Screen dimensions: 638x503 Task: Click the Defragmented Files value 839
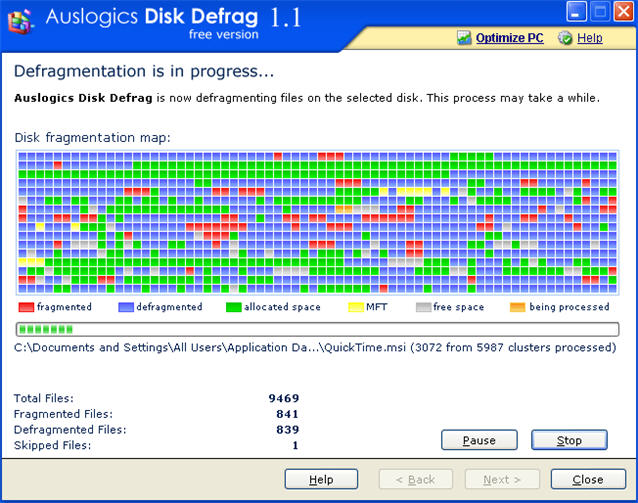tap(287, 429)
